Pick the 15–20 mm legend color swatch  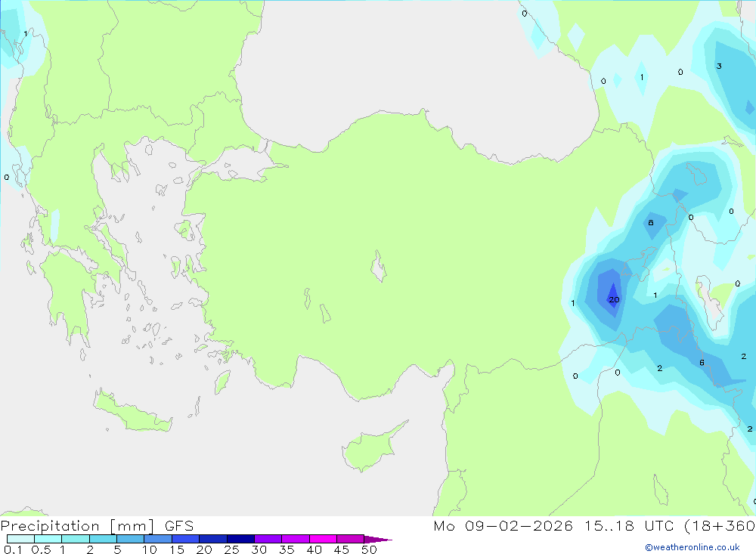[186, 539]
